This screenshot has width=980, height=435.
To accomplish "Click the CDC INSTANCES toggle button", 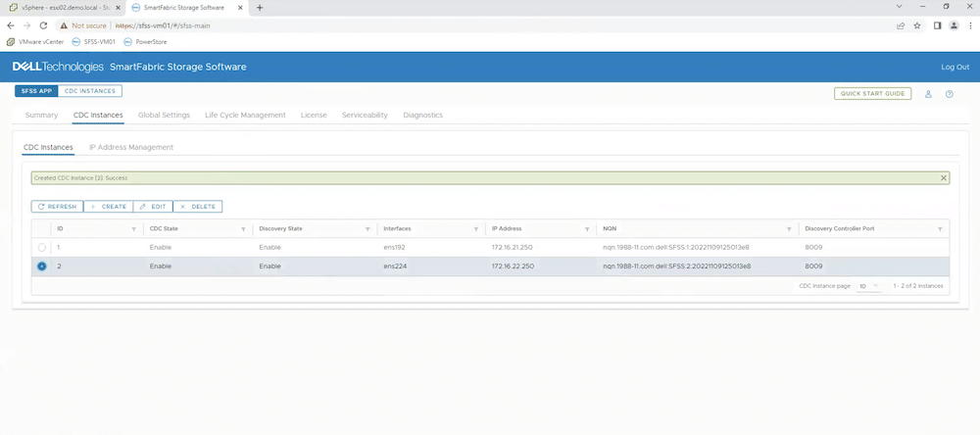I will coord(90,91).
